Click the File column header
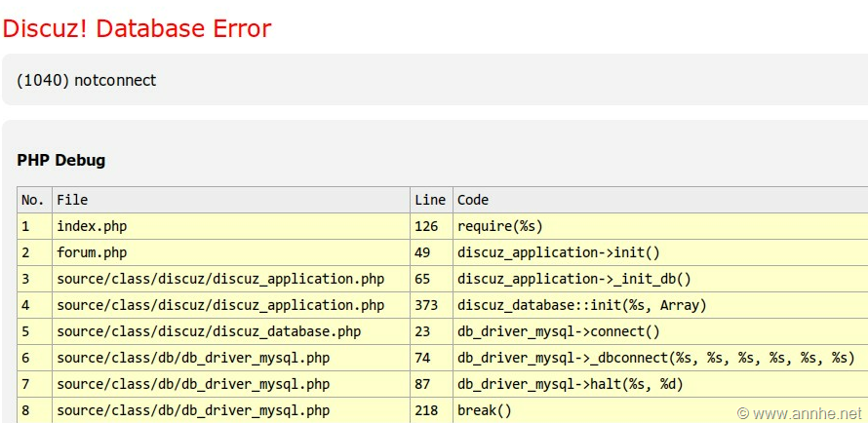The image size is (868, 423). pos(72,200)
